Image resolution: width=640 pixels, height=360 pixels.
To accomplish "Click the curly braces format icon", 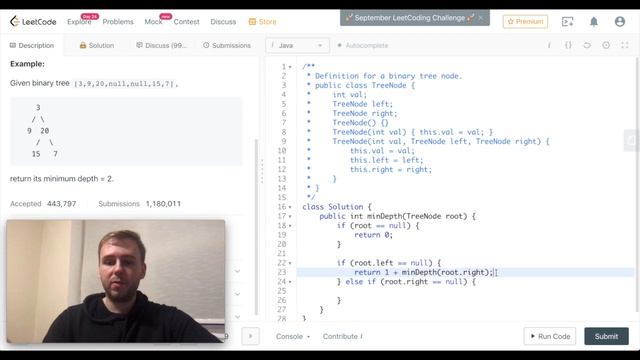I will pos(568,45).
